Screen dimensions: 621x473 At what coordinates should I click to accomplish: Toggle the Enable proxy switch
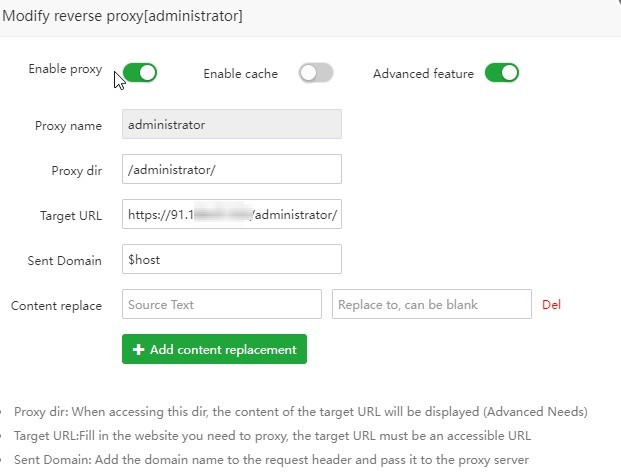pos(140,72)
